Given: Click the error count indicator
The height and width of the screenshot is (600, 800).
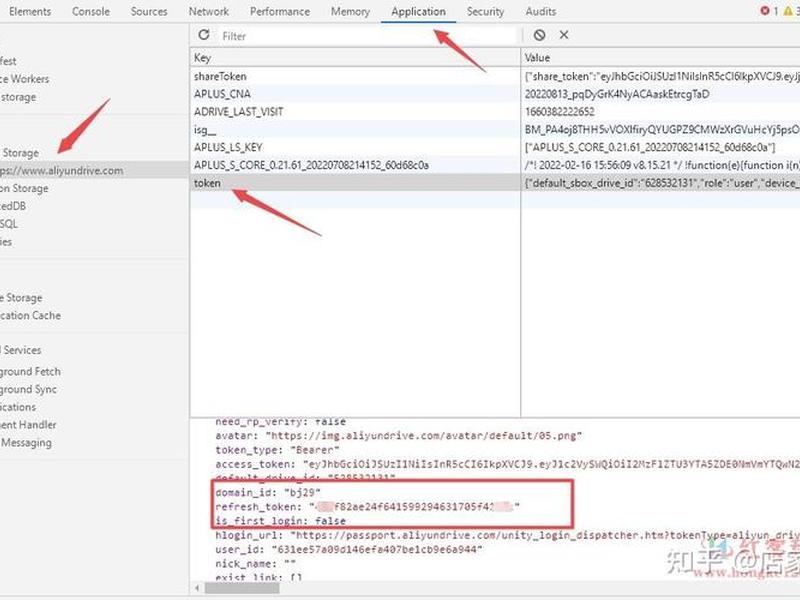Looking at the screenshot, I should (769, 11).
